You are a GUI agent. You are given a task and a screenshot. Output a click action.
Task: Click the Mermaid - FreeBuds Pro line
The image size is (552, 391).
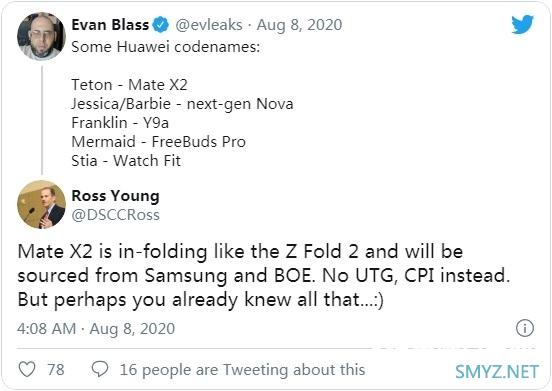click(x=158, y=142)
